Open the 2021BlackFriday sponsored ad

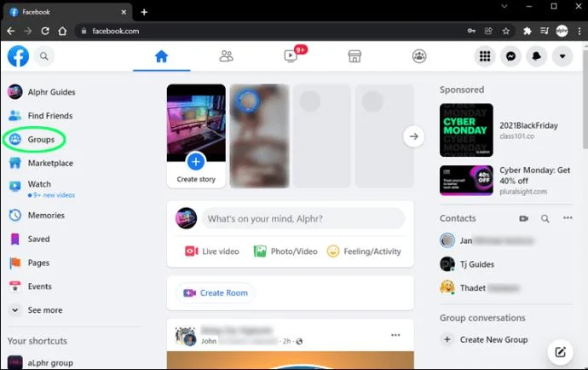tap(505, 130)
